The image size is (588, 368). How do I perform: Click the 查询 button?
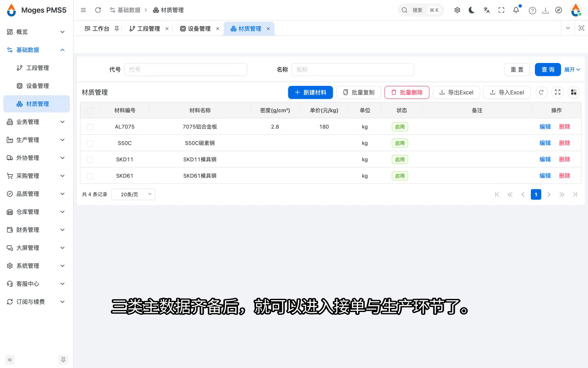tap(548, 70)
